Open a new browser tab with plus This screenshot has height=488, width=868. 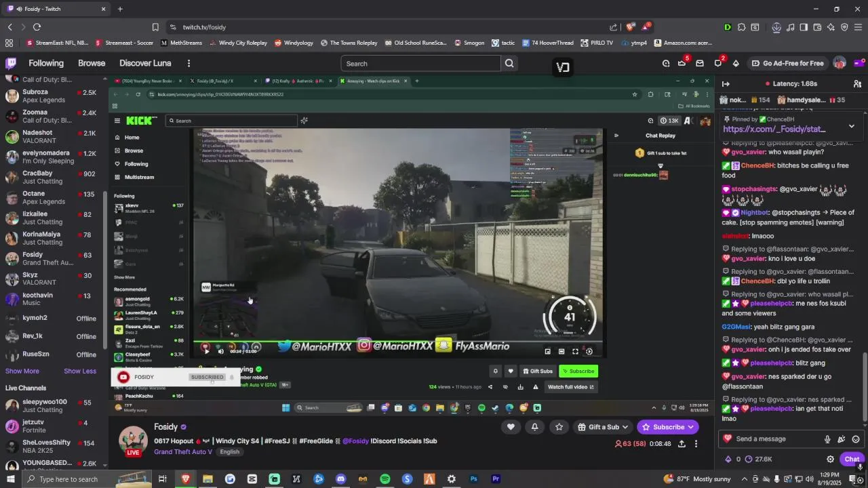pyautogui.click(x=120, y=9)
